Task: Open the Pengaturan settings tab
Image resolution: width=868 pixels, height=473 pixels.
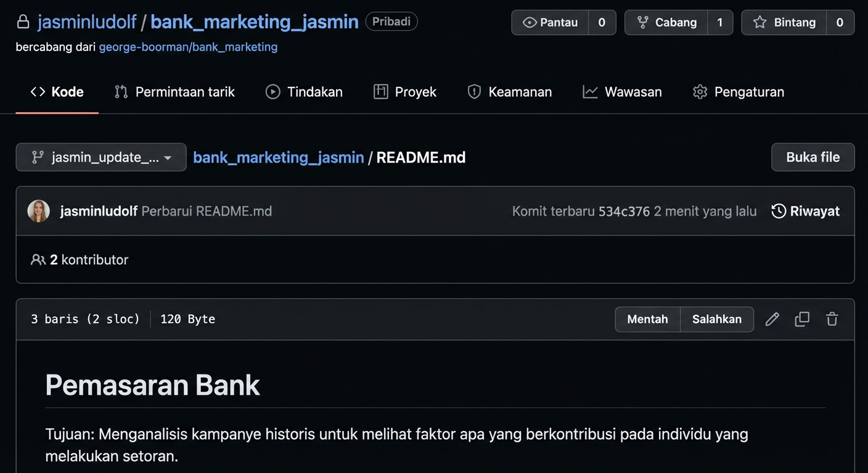Action: [x=739, y=92]
